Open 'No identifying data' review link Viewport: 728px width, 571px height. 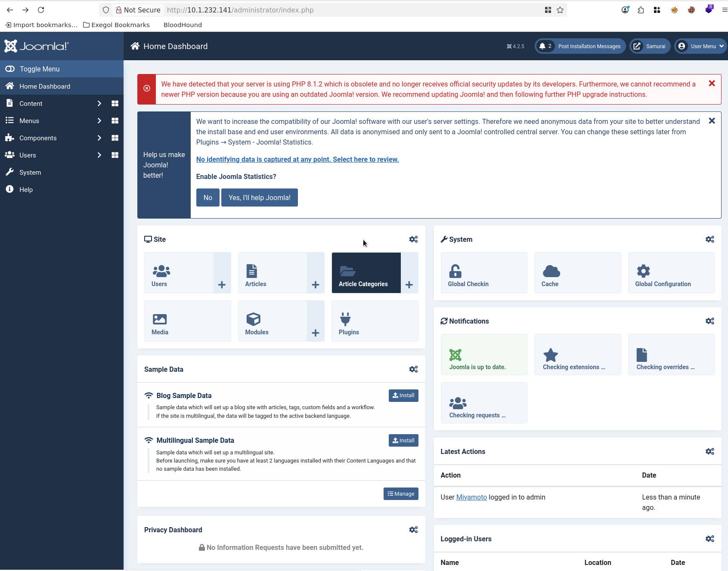point(297,159)
